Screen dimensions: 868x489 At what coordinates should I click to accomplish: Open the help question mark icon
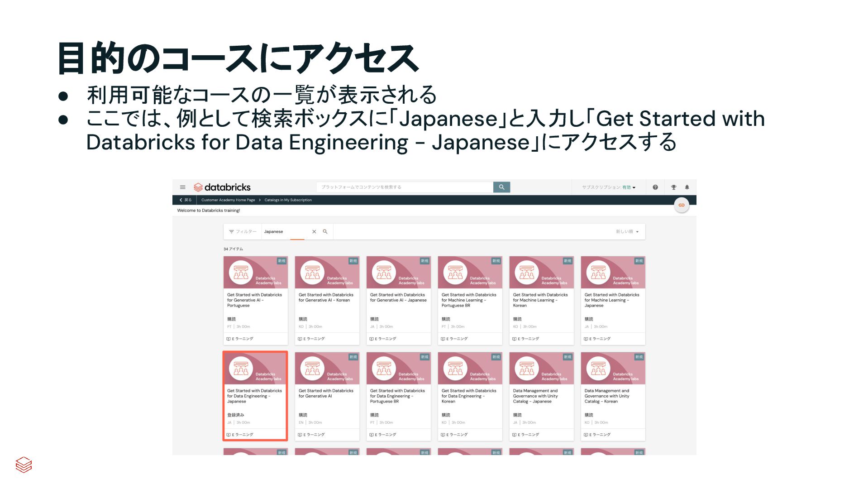pos(655,187)
